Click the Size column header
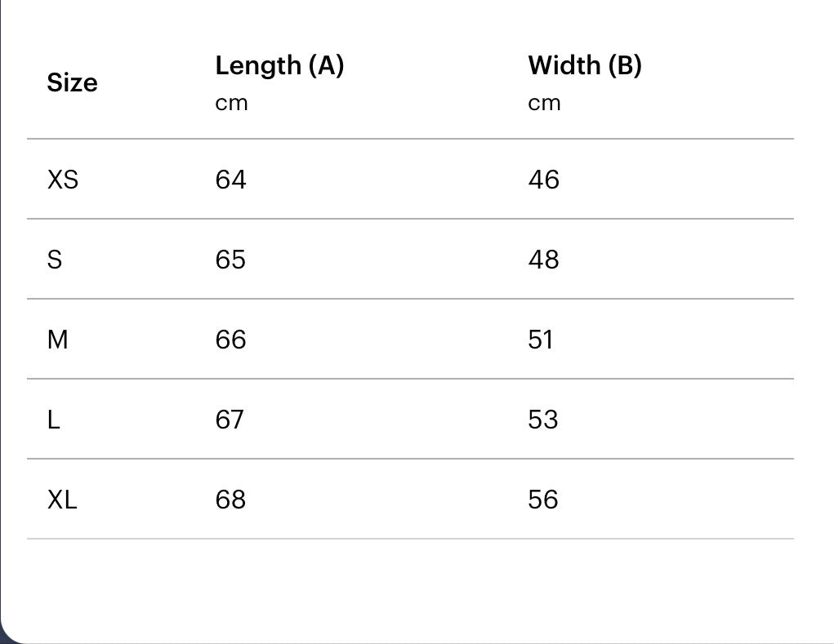This screenshot has height=644, width=834. (x=72, y=82)
